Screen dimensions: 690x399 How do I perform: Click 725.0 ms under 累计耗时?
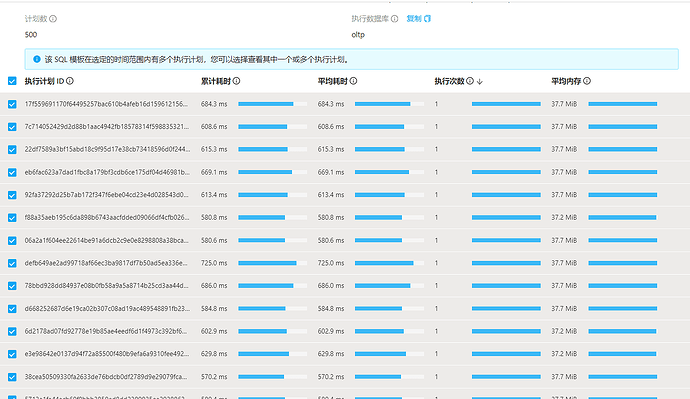(x=214, y=263)
